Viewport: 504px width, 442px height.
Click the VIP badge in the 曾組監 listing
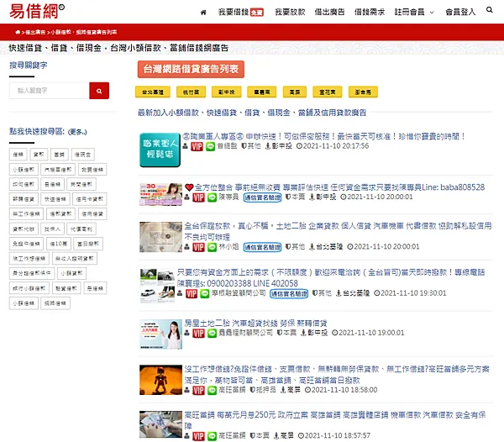pyautogui.click(x=197, y=146)
